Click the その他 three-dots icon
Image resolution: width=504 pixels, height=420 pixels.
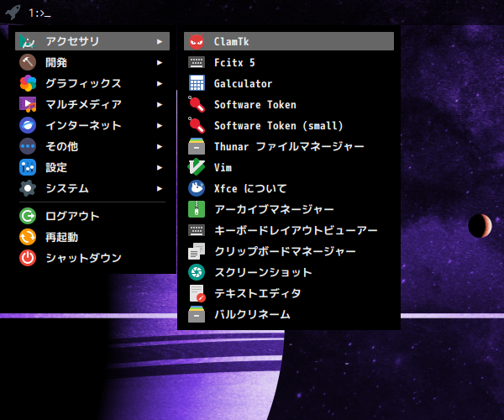point(28,146)
